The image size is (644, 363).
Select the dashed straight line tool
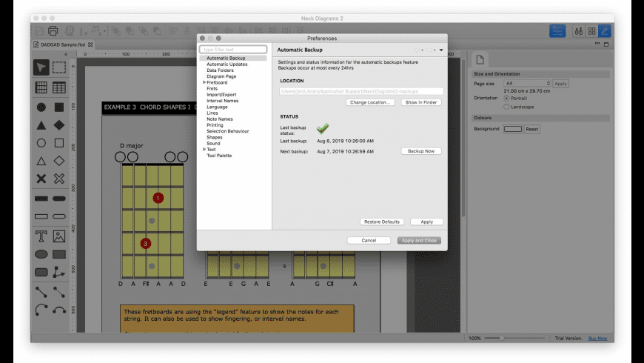click(59, 292)
